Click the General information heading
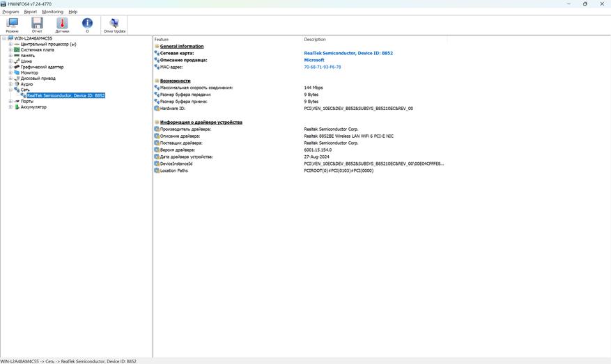Screen dimensions: 611x364 point(182,46)
